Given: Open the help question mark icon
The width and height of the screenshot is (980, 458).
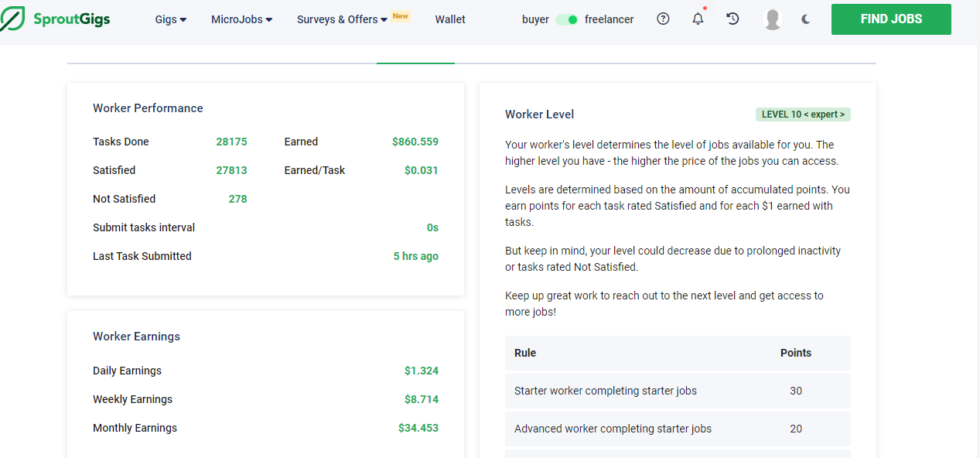Looking at the screenshot, I should tap(663, 19).
